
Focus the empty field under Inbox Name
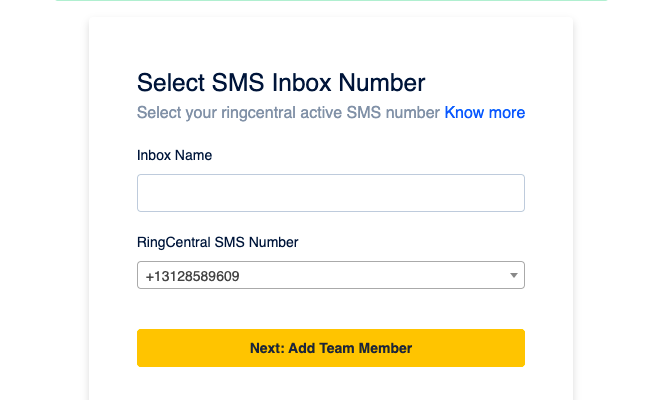(x=330, y=193)
